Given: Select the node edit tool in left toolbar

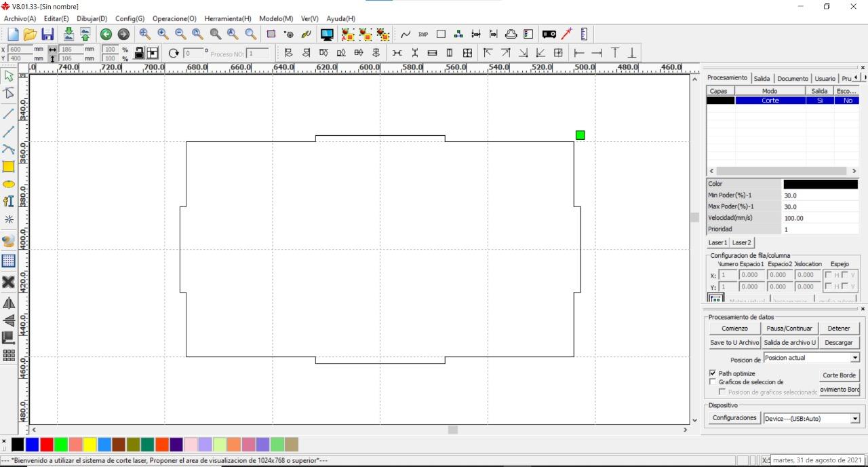Looking at the screenshot, I should click(9, 93).
